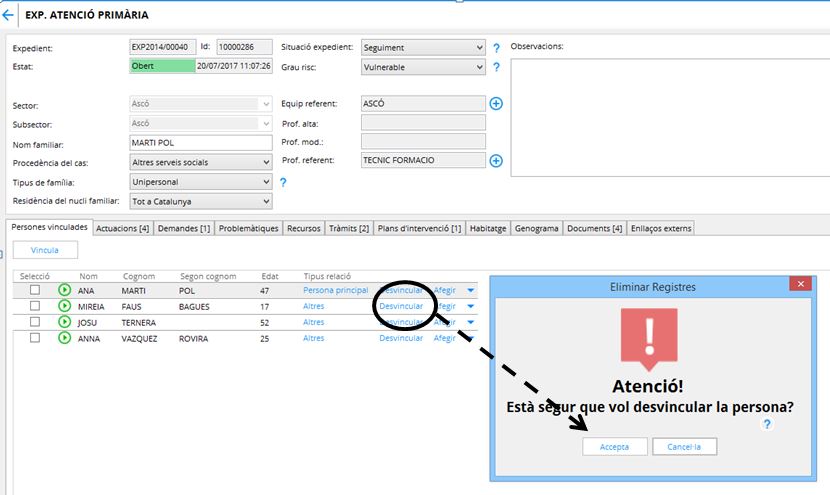Click the help icon next to Situació expedient
The height and width of the screenshot is (495, 830).
496,48
